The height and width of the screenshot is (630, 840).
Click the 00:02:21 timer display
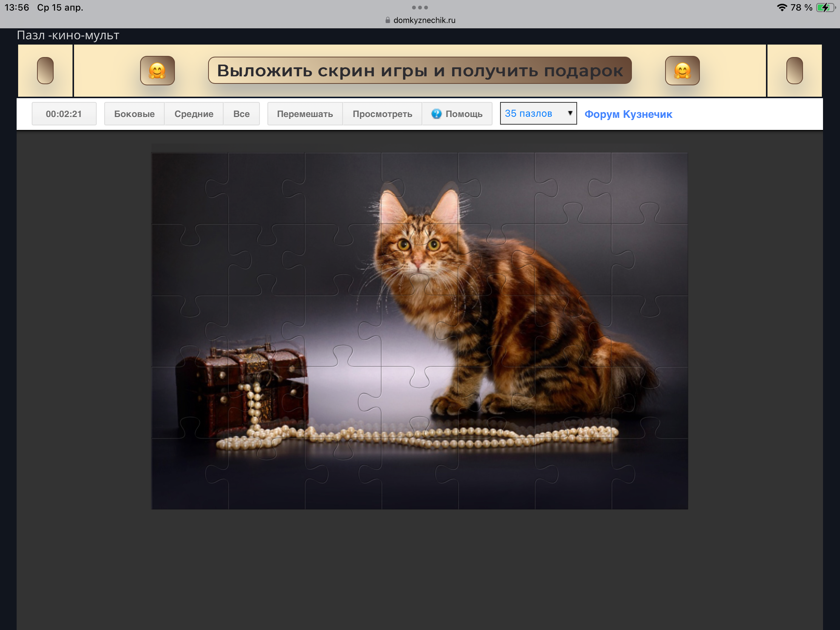tap(64, 114)
